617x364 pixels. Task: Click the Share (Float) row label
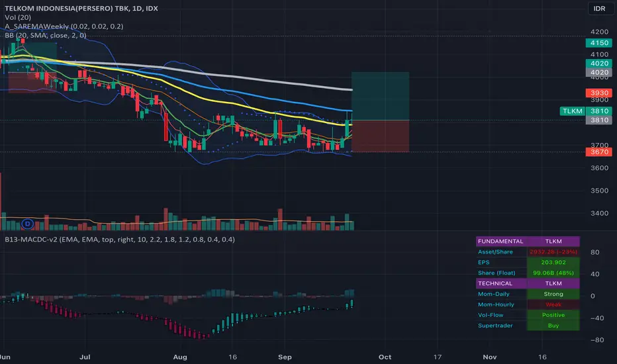coord(497,273)
